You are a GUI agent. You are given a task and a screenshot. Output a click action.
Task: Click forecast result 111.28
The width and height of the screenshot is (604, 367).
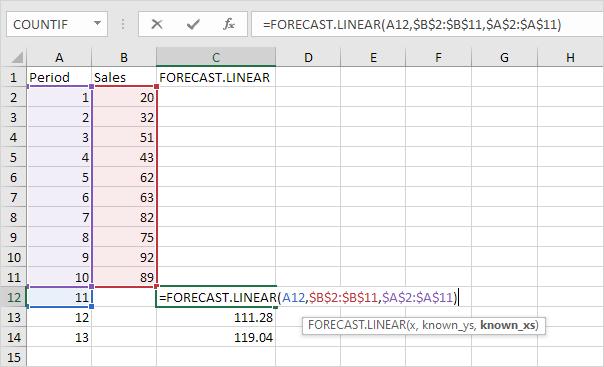[x=216, y=317]
